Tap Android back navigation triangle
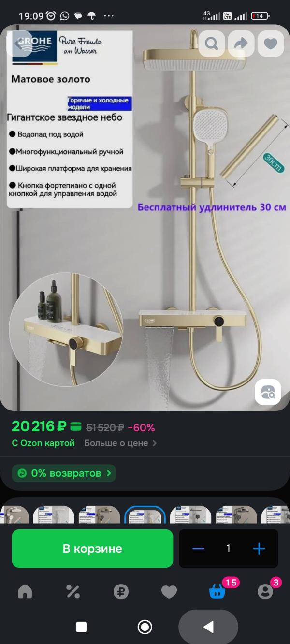This screenshot has width=290, height=644. (208, 627)
